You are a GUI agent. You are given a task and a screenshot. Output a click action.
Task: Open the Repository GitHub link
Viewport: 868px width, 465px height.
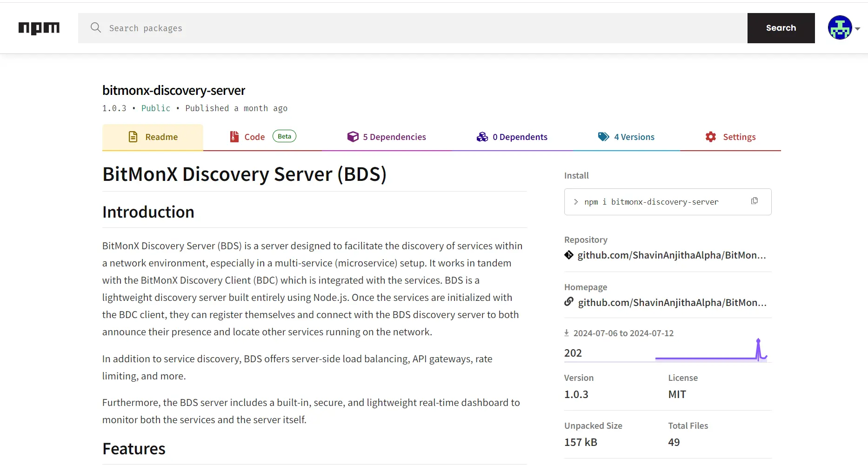pos(672,255)
